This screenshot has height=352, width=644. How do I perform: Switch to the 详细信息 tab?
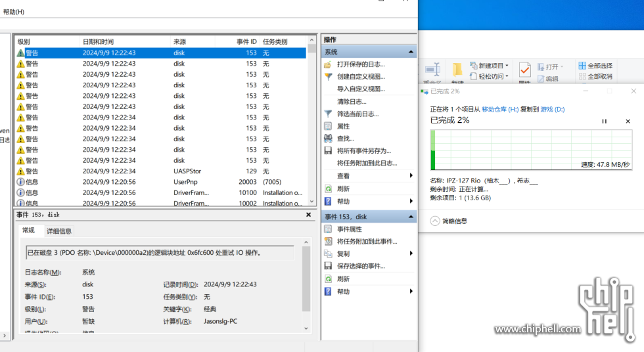pyautogui.click(x=59, y=231)
